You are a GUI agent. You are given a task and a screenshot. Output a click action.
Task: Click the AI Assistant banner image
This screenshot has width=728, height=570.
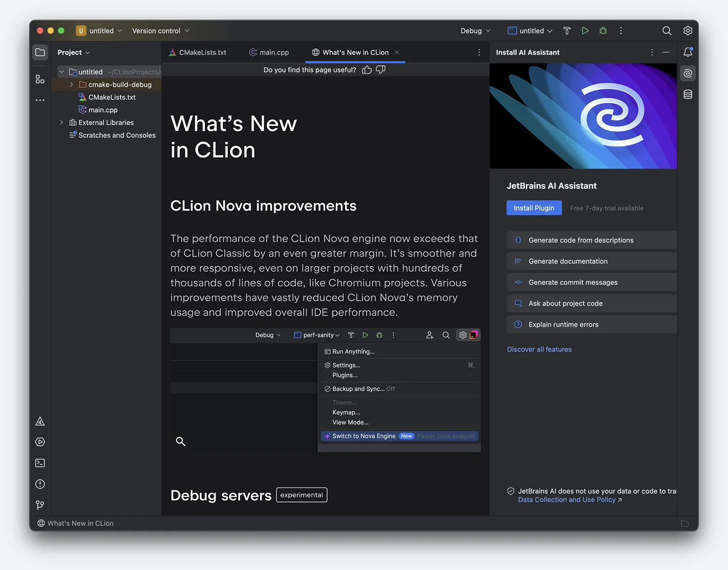point(583,116)
